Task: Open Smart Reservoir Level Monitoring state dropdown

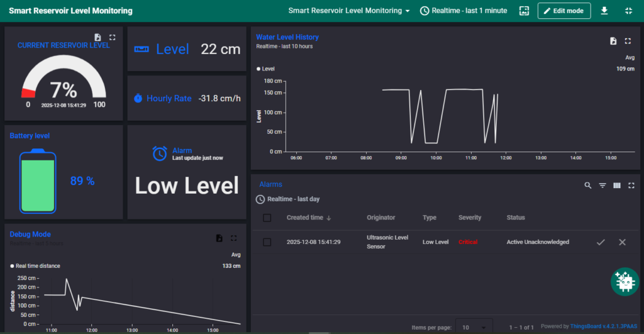Action: [349, 11]
